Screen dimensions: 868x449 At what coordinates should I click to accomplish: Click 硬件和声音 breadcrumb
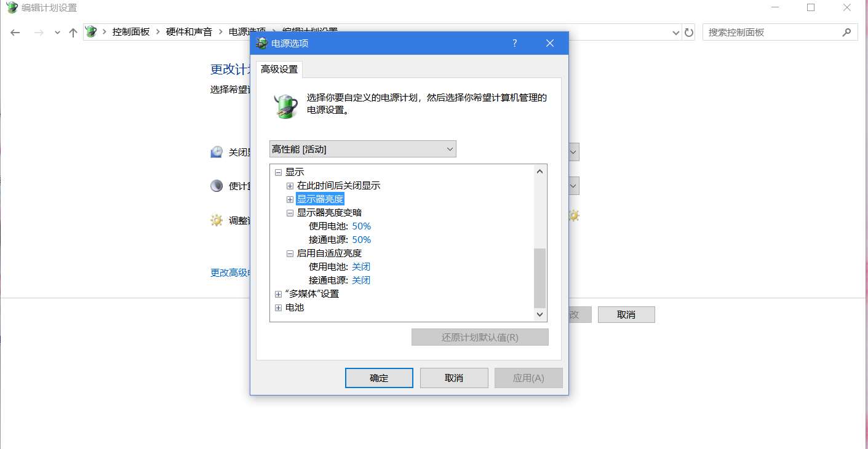pos(189,32)
